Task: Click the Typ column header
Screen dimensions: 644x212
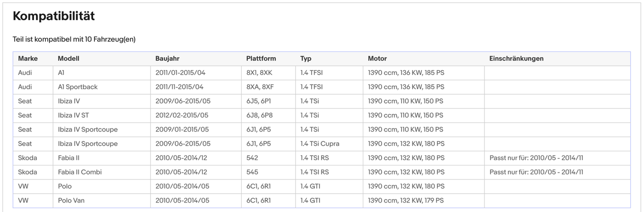Action: 306,58
